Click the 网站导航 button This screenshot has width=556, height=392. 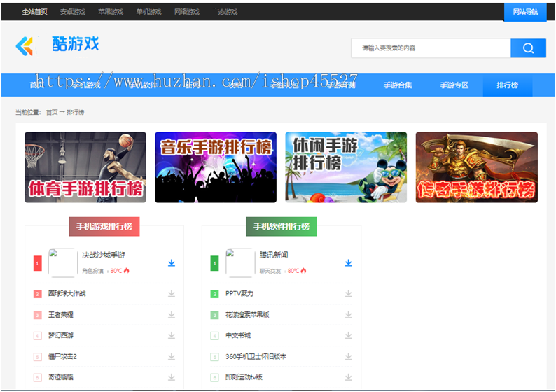click(525, 12)
